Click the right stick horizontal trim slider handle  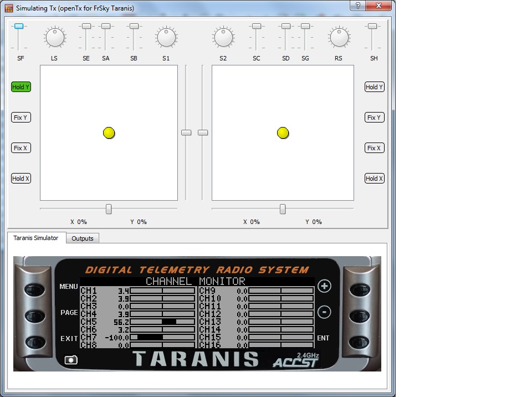[283, 209]
